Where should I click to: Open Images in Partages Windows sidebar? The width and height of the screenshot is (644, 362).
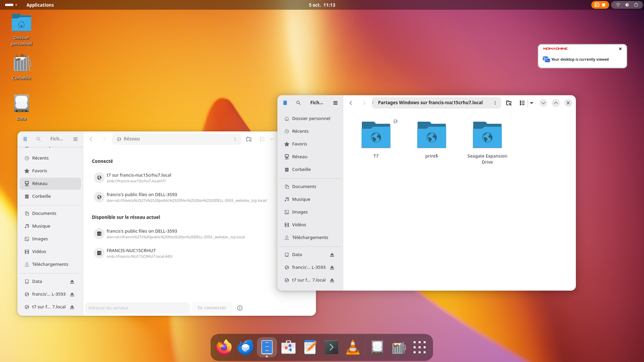[310, 212]
